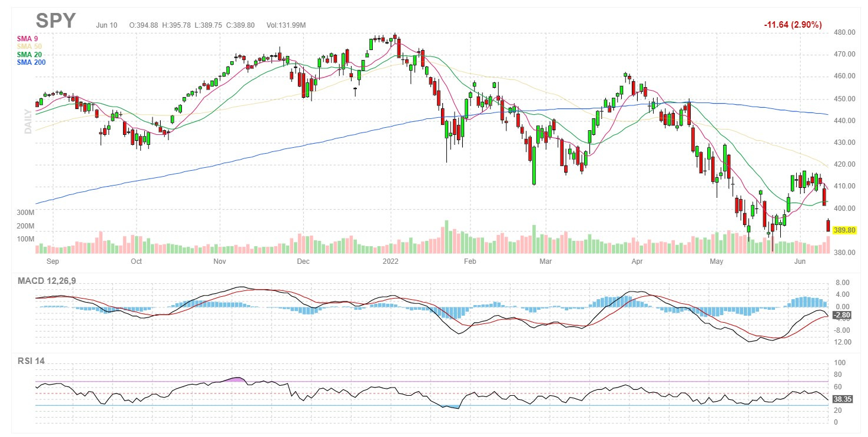Select the SMA 200 legend label
The width and height of the screenshot is (868, 437).
pyautogui.click(x=31, y=62)
